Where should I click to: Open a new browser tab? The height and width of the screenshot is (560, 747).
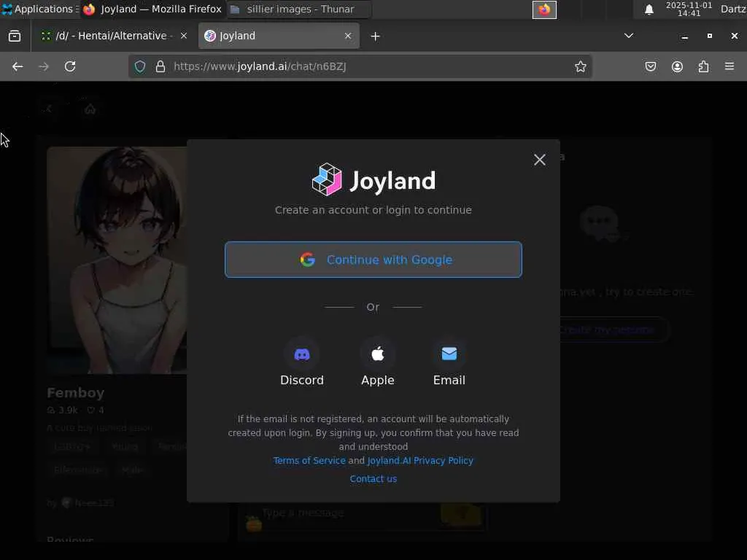point(376,36)
